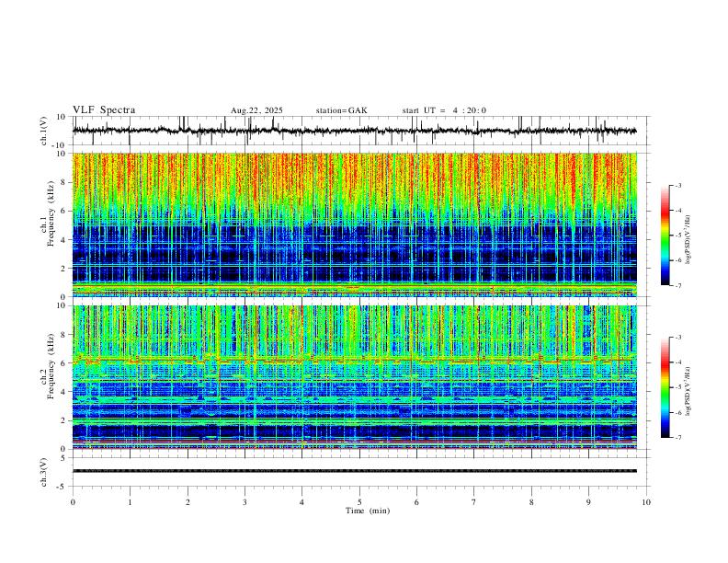Click the date 'Aug.22, 2025'

click(x=256, y=110)
